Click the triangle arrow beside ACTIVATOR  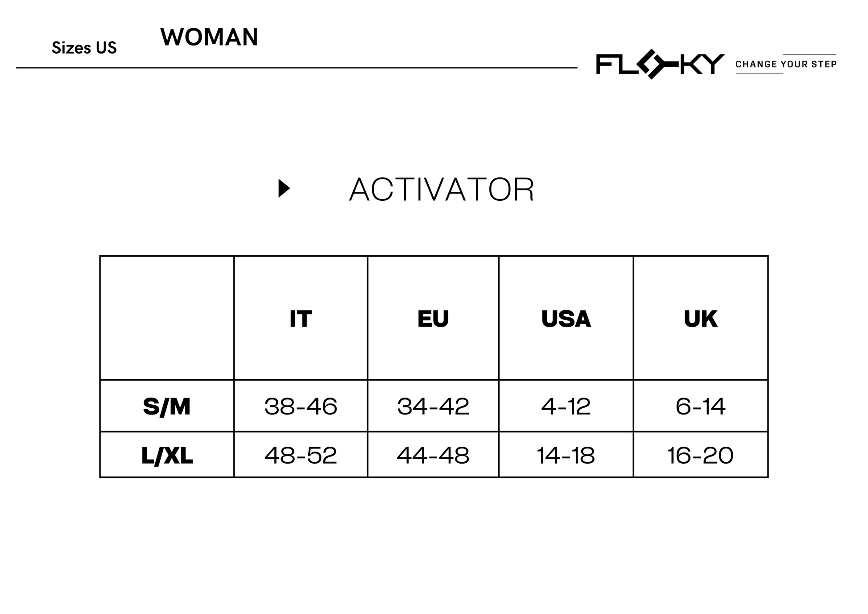(x=284, y=188)
